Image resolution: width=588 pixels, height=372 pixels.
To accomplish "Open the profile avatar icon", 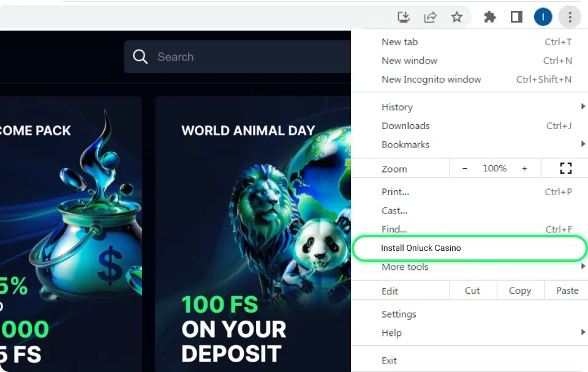I will point(543,17).
